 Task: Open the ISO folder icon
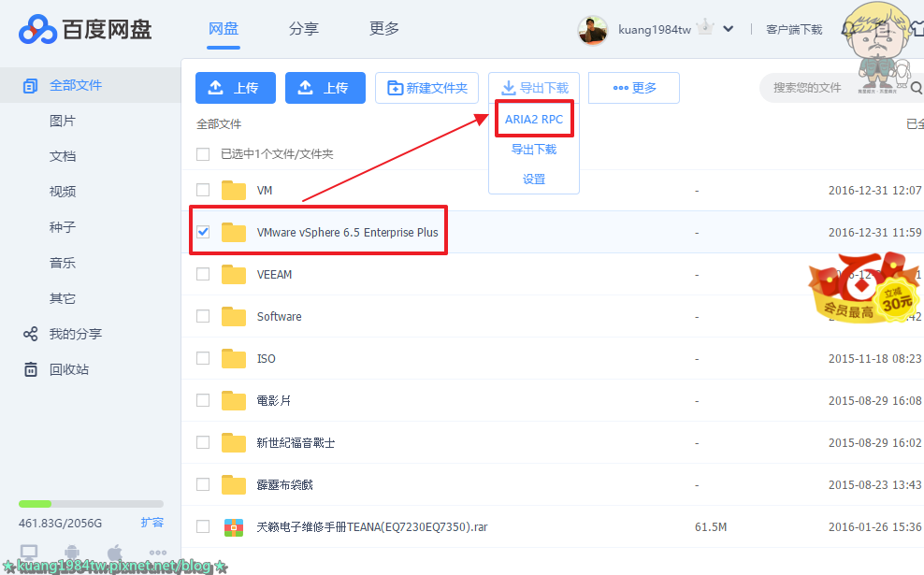234,358
